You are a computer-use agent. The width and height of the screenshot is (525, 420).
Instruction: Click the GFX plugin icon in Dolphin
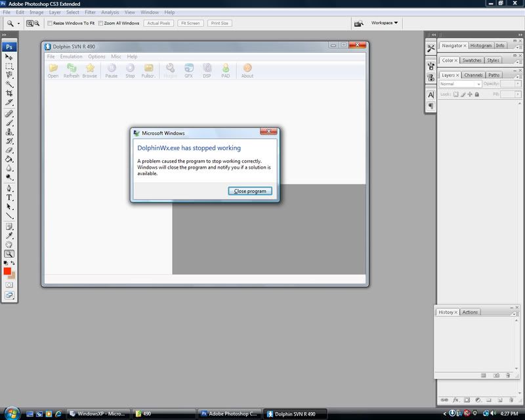[188, 71]
